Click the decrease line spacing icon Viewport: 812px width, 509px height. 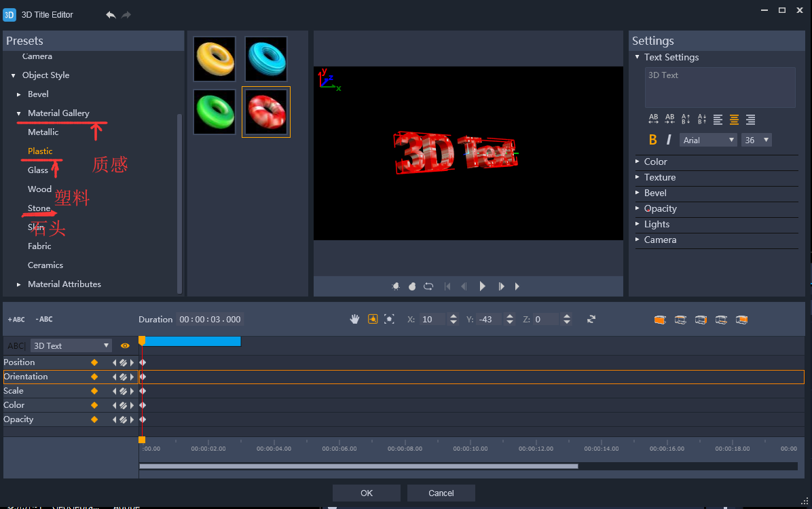(x=702, y=119)
